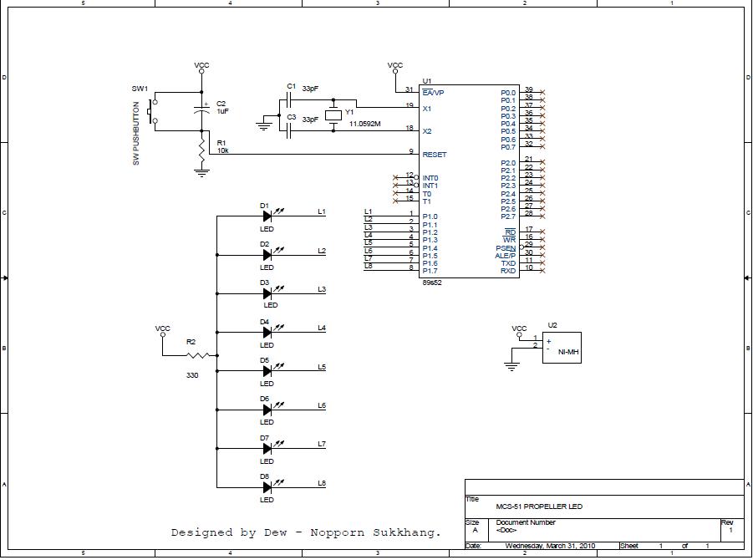Click the 11.0592M crystal value text
753x560 pixels.
[365, 124]
